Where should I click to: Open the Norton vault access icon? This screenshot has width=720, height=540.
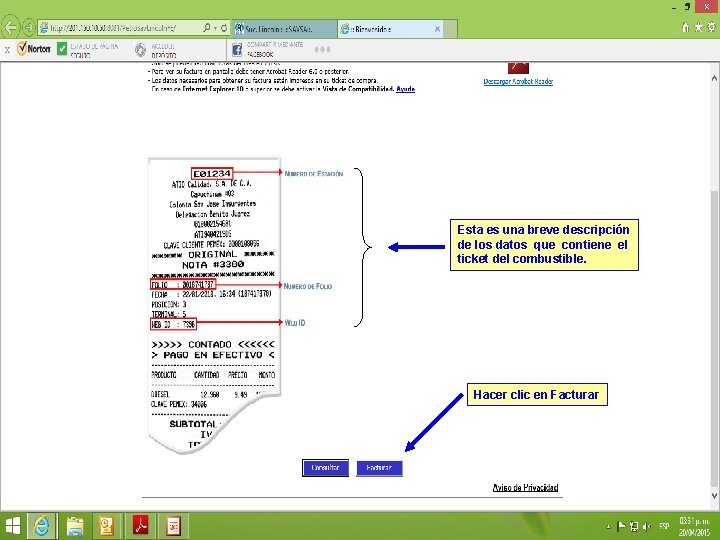(x=141, y=50)
